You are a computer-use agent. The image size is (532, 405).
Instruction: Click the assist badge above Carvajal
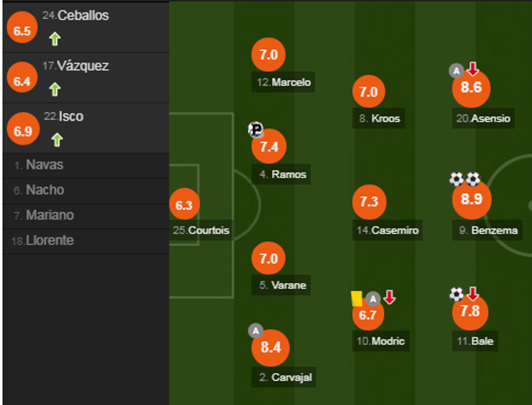[x=255, y=331]
